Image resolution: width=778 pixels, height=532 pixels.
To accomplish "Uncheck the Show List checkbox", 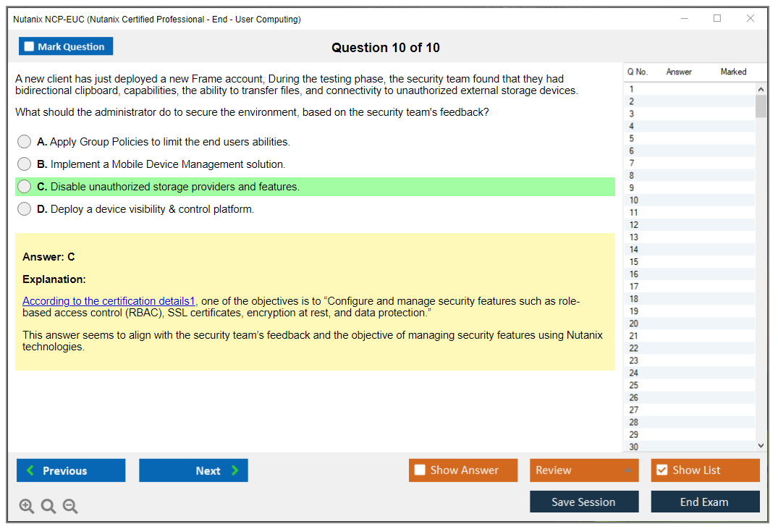I will pos(661,470).
